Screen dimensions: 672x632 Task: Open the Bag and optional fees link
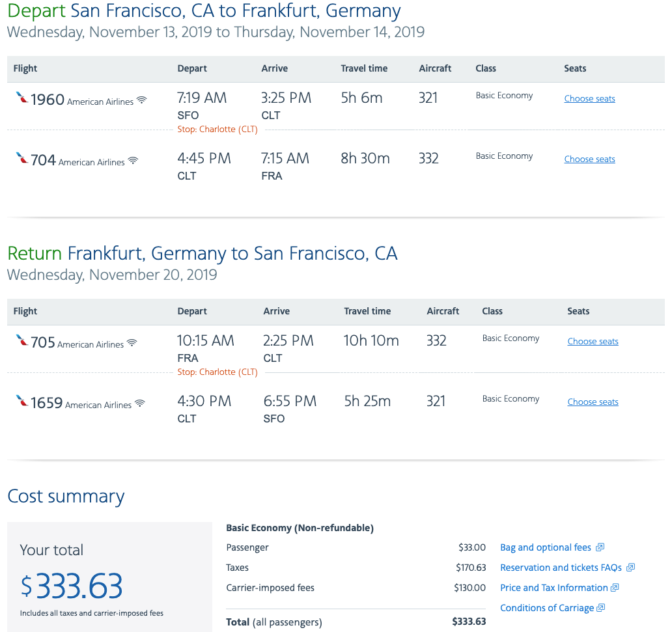[x=546, y=547]
